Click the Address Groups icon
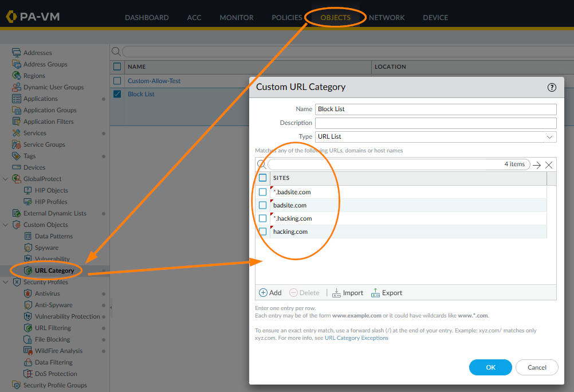Image resolution: width=574 pixels, height=392 pixels. [16, 64]
